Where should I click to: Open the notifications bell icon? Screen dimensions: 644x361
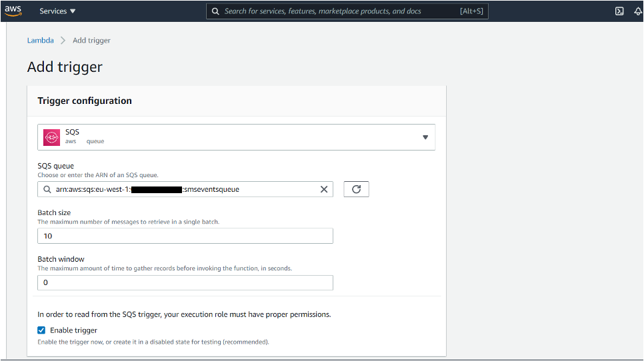(x=638, y=11)
